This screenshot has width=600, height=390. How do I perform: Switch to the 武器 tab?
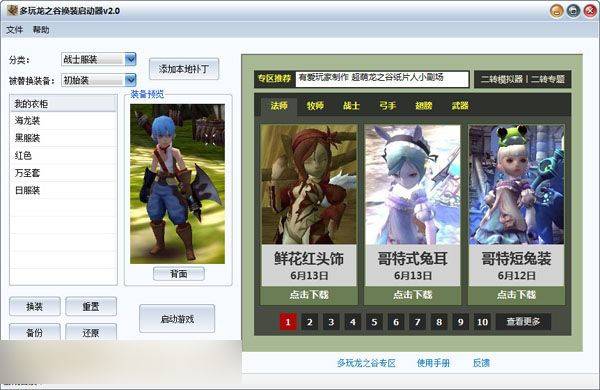(460, 106)
